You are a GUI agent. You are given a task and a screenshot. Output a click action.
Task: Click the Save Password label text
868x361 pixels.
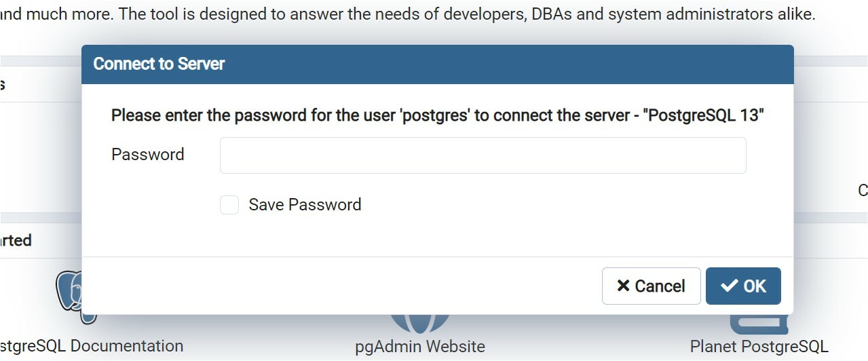click(305, 205)
